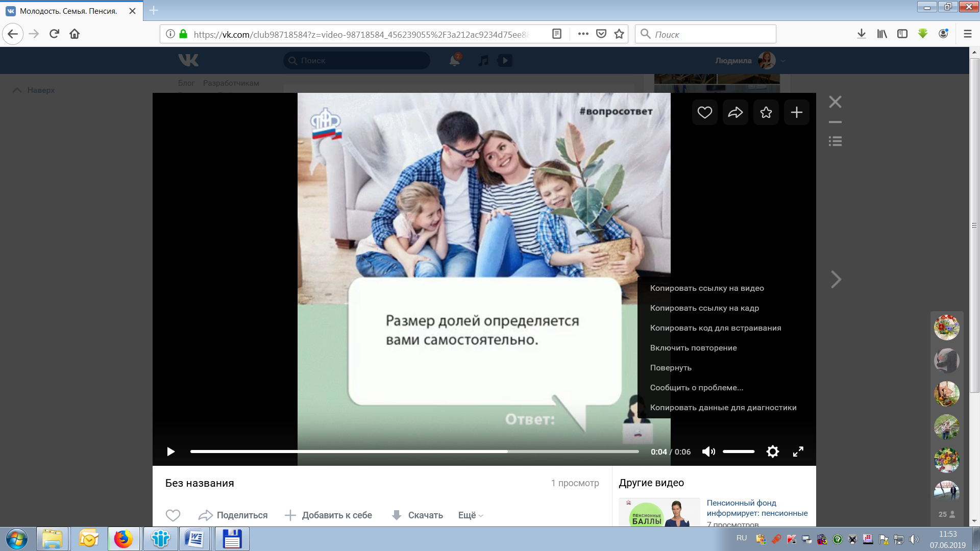980x551 pixels.
Task: Bookmark this page with the star
Action: pos(619,34)
